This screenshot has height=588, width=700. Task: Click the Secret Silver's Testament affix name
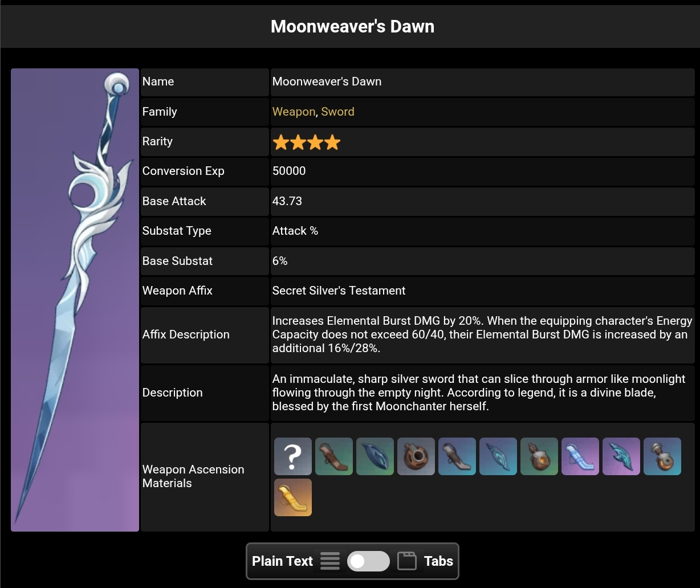coord(339,291)
